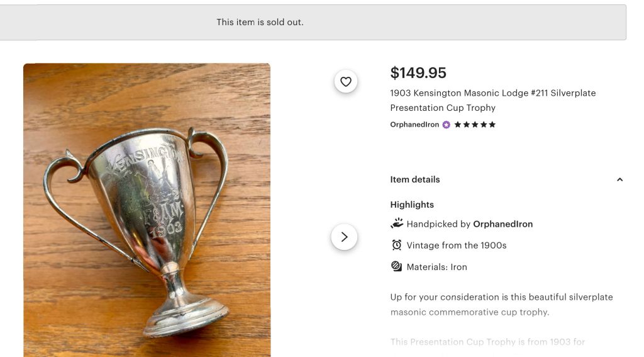Open the OrphanedIron shop link below the title
644x357 pixels.
[414, 125]
